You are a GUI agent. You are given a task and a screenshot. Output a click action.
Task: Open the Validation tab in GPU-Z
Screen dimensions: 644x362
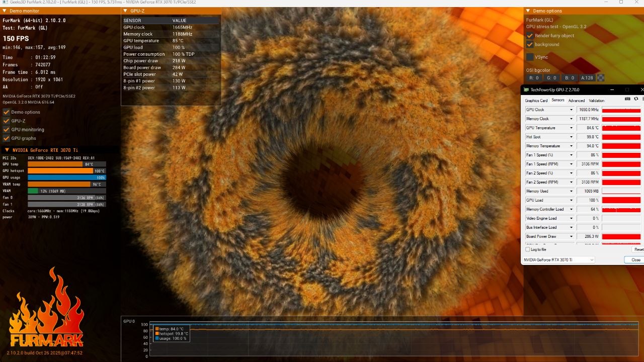(597, 101)
